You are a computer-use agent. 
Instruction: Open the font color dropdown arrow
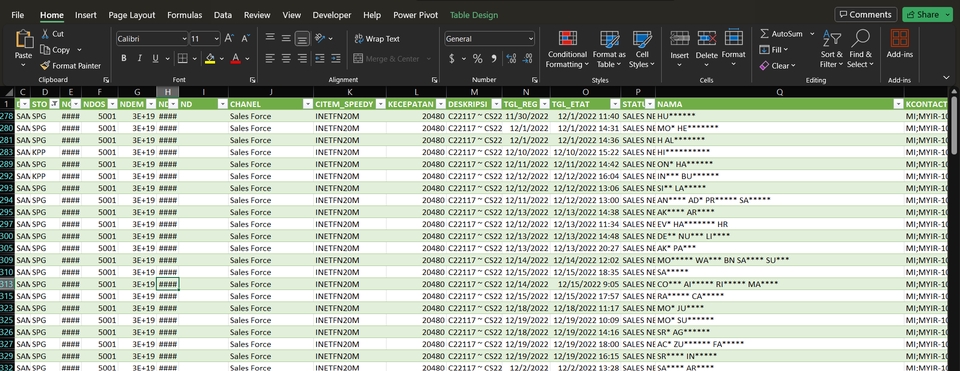[247, 59]
